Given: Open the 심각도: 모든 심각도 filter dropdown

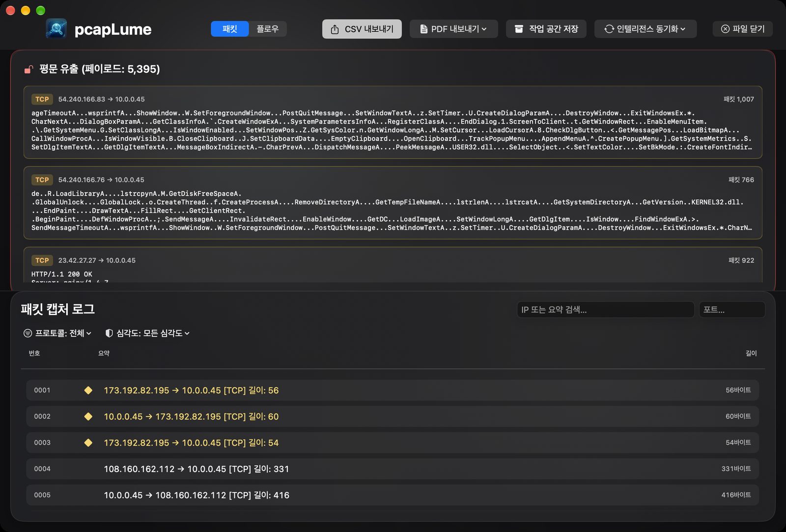Looking at the screenshot, I should (x=147, y=333).
